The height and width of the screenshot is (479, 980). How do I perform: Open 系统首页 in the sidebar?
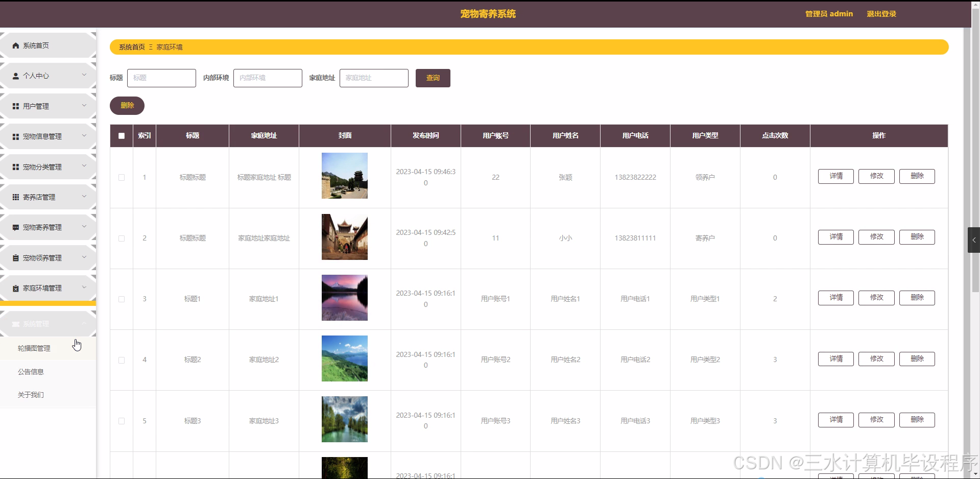tap(48, 45)
